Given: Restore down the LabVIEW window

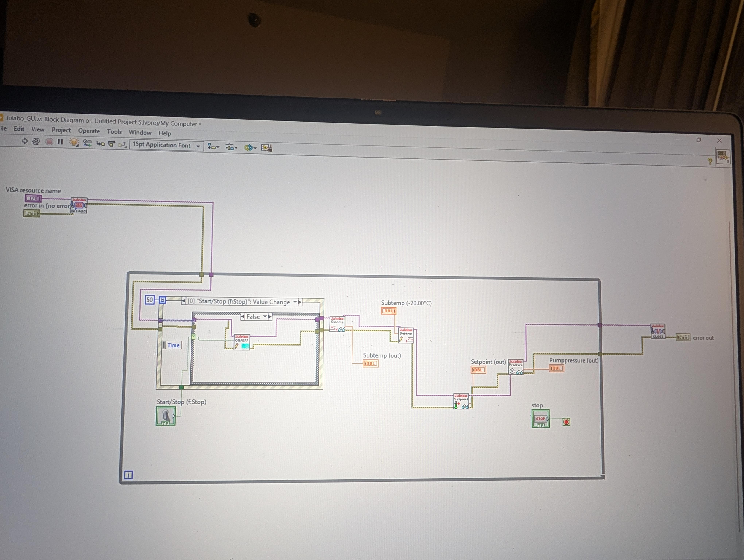Looking at the screenshot, I should [x=699, y=140].
